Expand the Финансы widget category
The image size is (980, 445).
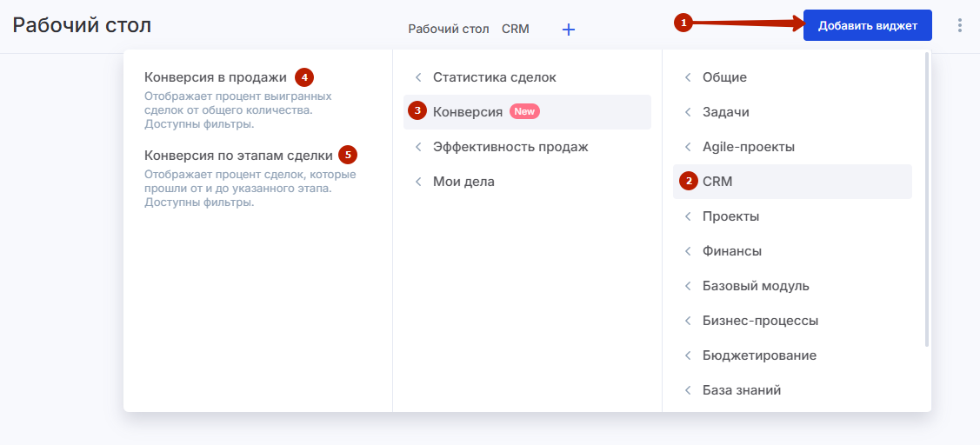click(x=792, y=251)
